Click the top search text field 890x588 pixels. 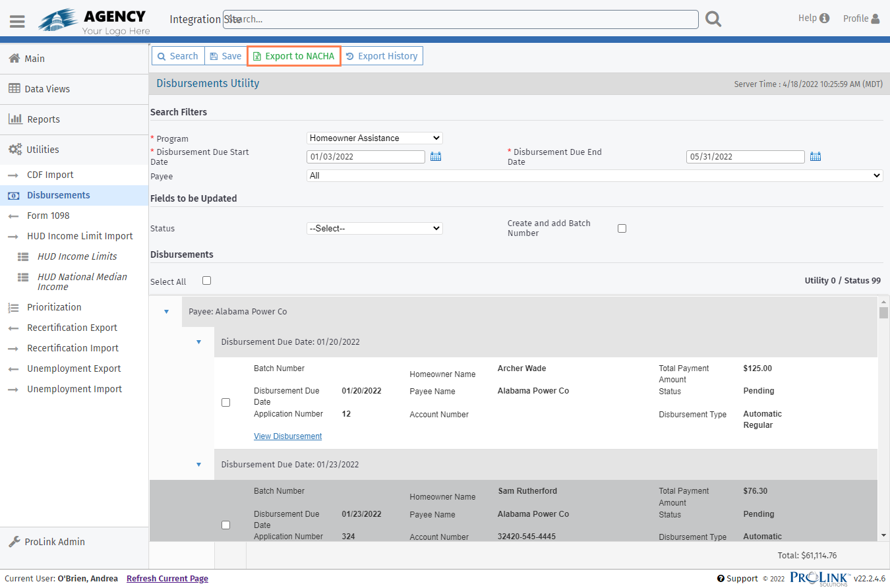(461, 19)
